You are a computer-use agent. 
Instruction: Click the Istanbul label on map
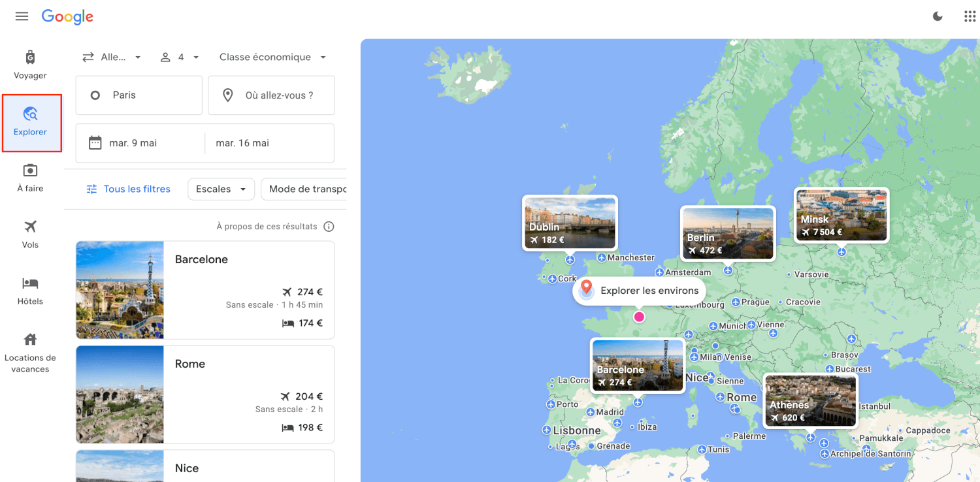pyautogui.click(x=874, y=406)
